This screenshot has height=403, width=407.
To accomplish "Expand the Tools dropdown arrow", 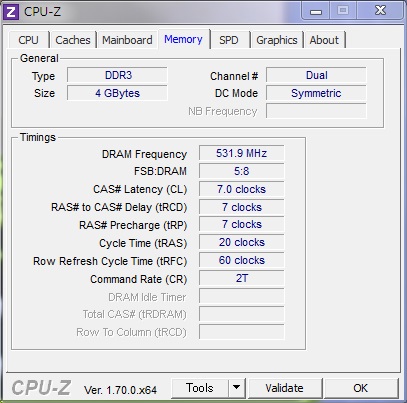I will coord(237,388).
